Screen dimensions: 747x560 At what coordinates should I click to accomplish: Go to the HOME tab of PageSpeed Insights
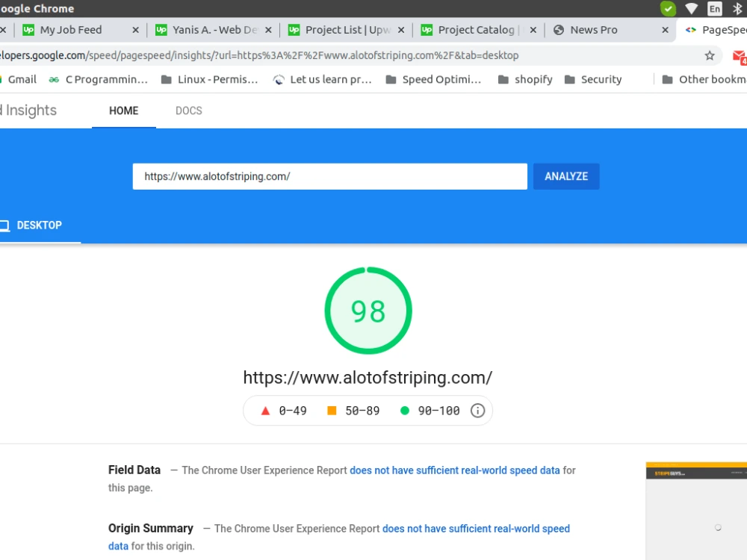pyautogui.click(x=124, y=111)
